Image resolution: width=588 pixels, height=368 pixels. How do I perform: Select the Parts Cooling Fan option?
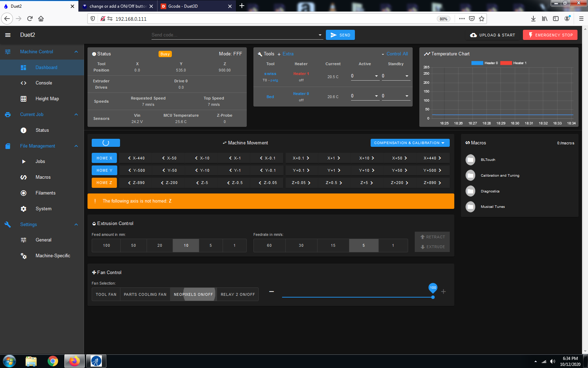click(145, 294)
